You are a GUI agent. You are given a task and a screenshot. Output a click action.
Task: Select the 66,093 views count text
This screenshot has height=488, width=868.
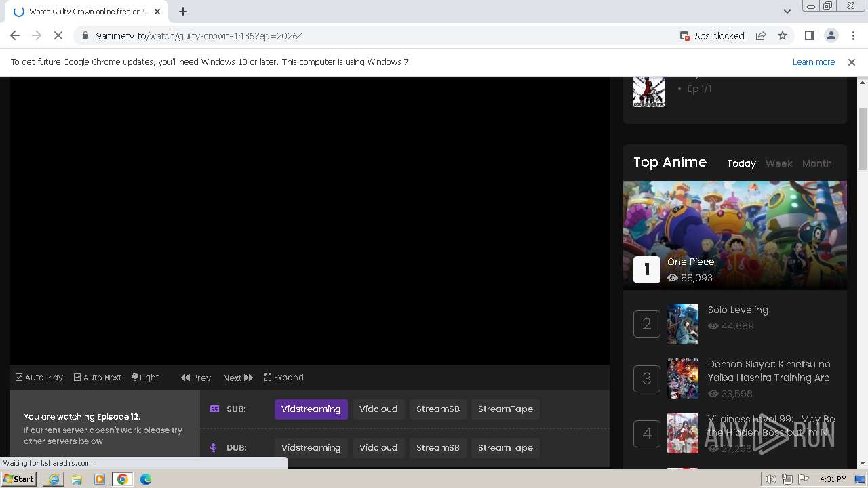(x=696, y=278)
